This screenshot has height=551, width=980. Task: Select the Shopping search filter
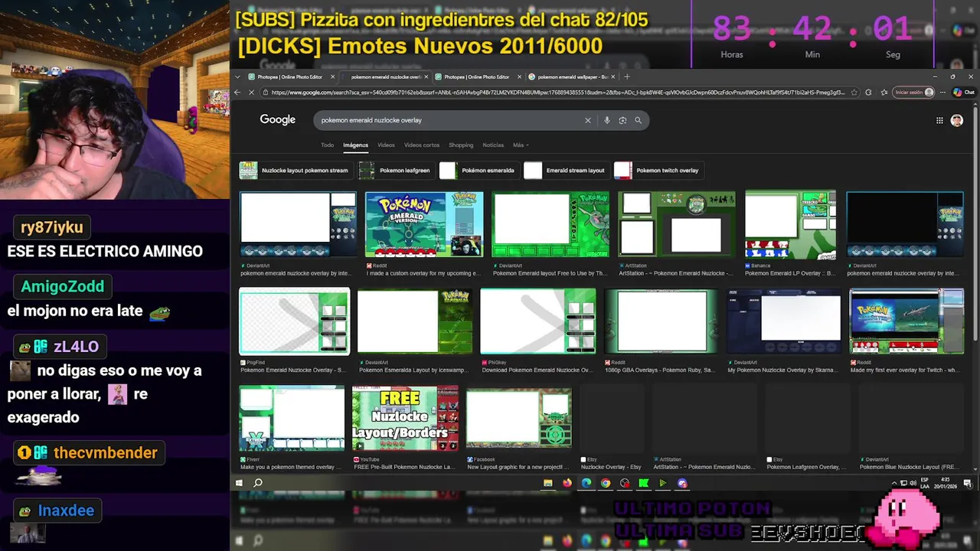[461, 145]
